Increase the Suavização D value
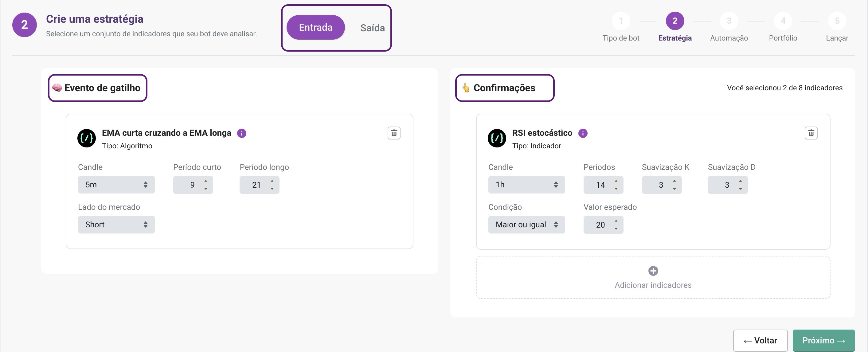 [740, 181]
